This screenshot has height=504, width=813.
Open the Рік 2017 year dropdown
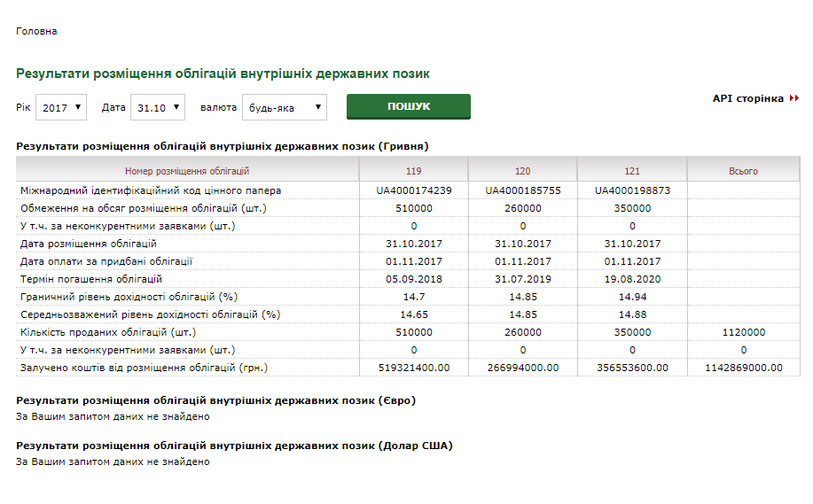(x=60, y=107)
